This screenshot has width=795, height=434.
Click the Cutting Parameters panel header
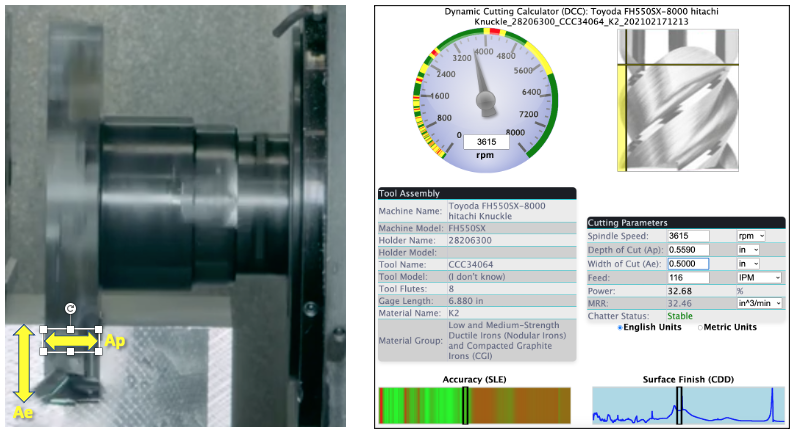[686, 223]
